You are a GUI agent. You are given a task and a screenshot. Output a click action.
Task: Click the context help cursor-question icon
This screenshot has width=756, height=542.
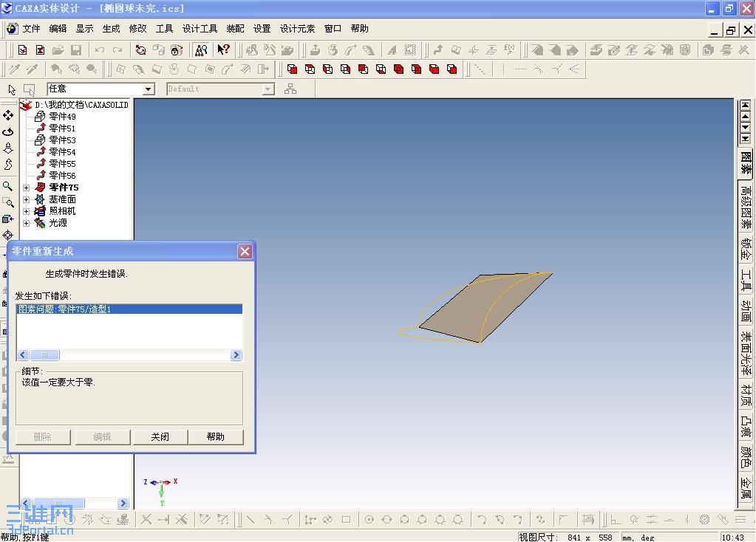(x=223, y=49)
